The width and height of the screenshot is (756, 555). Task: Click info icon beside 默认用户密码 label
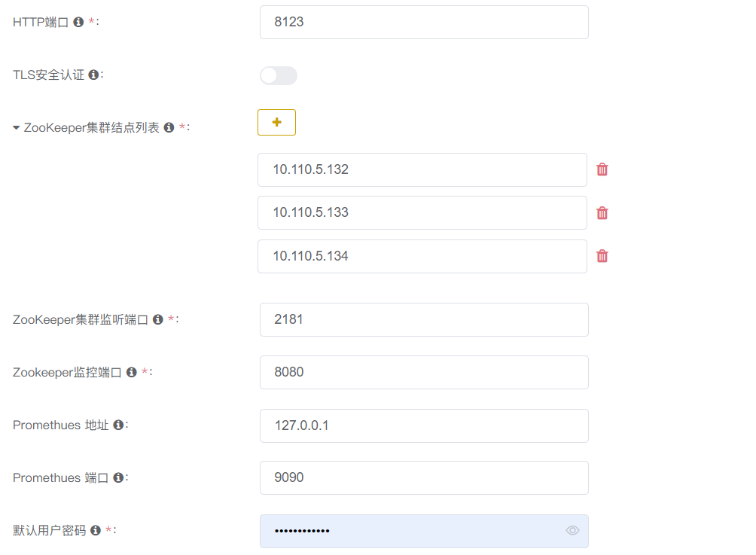[96, 530]
